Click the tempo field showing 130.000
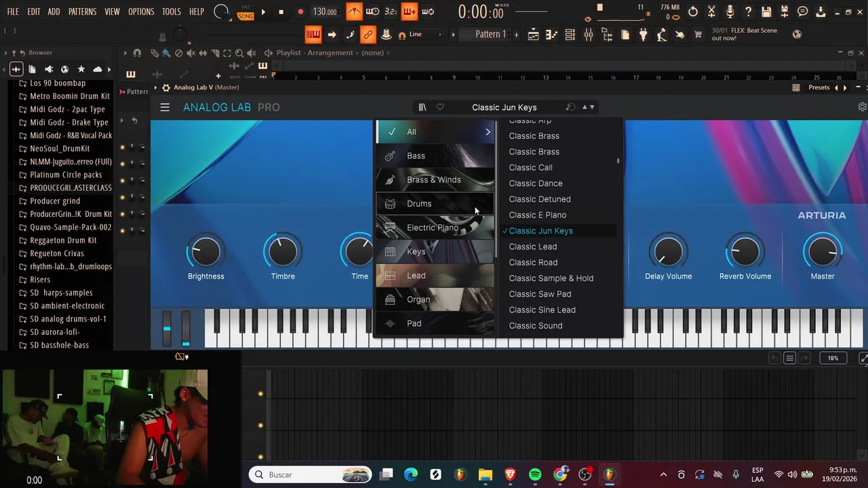Viewport: 868px width, 488px height. pyautogui.click(x=325, y=12)
